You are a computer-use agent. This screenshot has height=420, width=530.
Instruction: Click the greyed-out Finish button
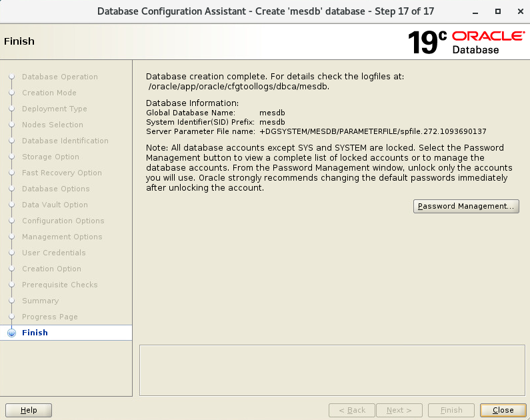tap(451, 410)
